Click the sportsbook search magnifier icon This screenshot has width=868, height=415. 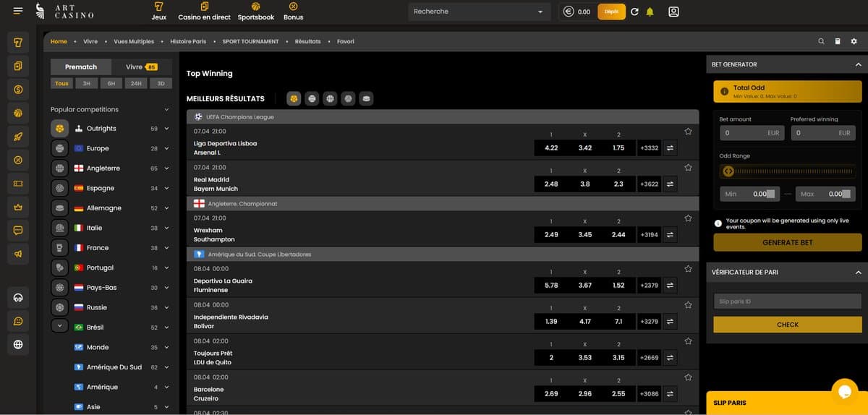pyautogui.click(x=821, y=41)
